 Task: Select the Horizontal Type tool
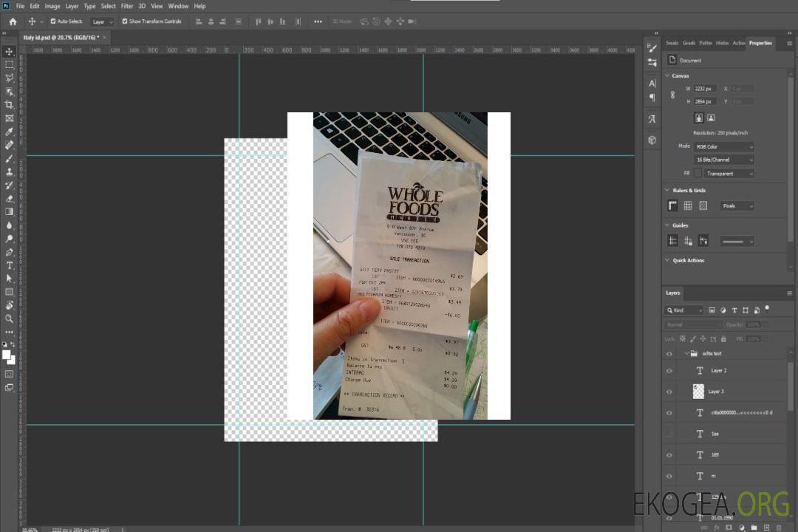(x=10, y=265)
